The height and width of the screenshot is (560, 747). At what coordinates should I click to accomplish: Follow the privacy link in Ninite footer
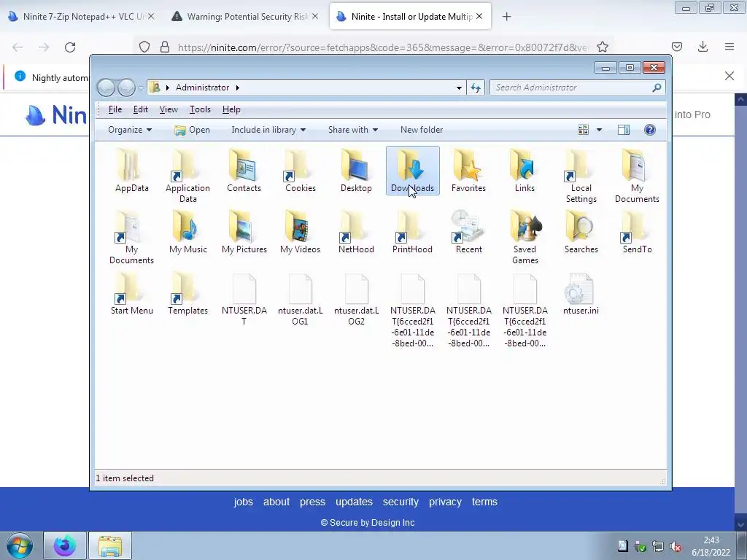445,502
